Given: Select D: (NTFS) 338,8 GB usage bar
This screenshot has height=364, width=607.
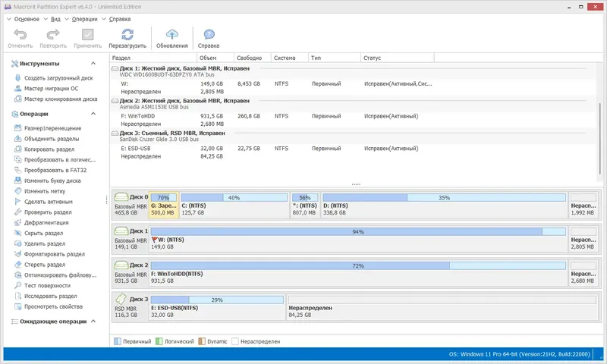Looking at the screenshot, I should click(x=444, y=198).
